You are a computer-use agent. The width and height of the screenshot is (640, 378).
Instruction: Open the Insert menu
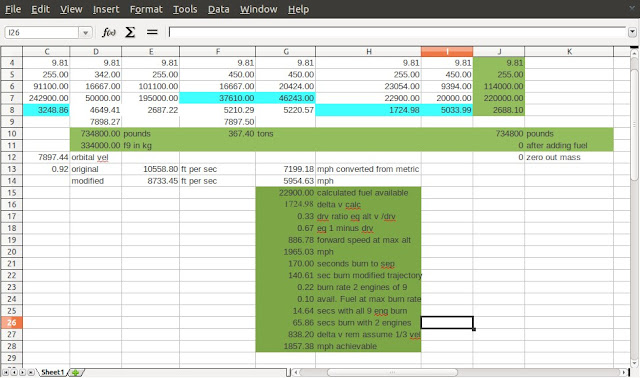click(106, 9)
